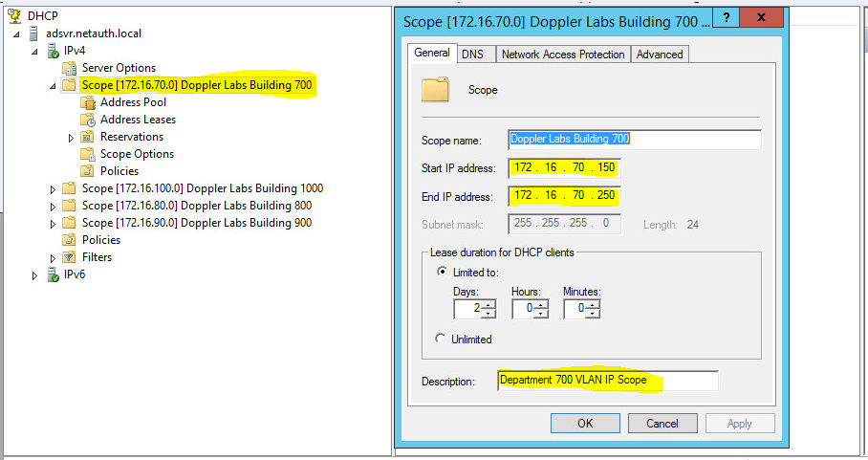Screen dimensions: 868x460
Task: Decrease the Minutes spinner value
Action: 593,314
